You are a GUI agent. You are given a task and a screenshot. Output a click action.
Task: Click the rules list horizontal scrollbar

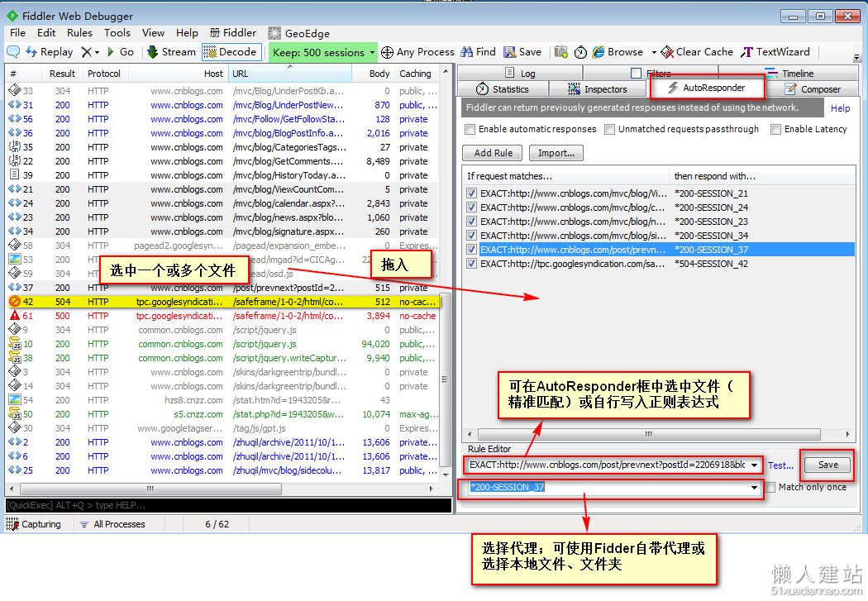pos(648,435)
